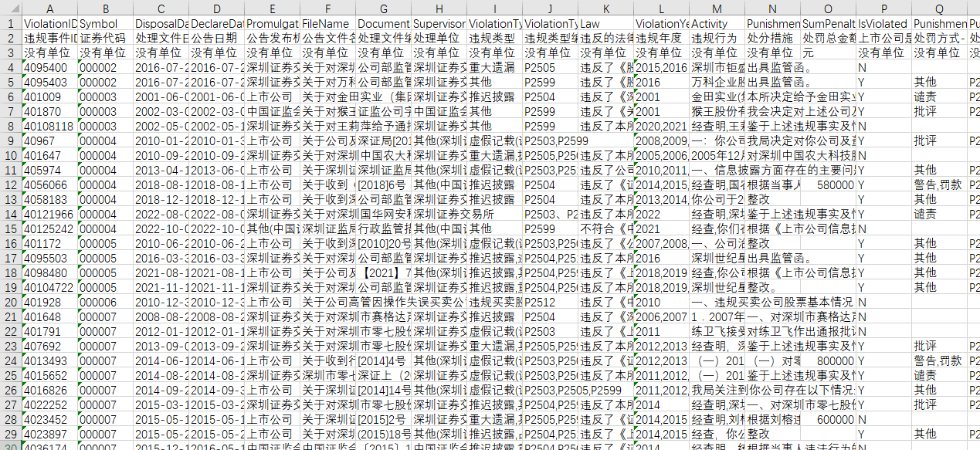Click penalty amount 600000
Image resolution: width=980 pixels, height=450 pixels.
(x=828, y=420)
